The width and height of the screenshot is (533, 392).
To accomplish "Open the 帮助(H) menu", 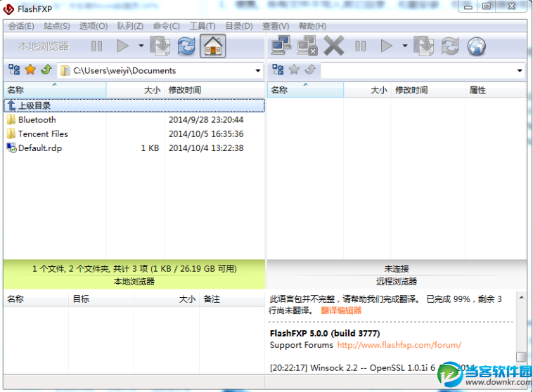I will click(312, 26).
